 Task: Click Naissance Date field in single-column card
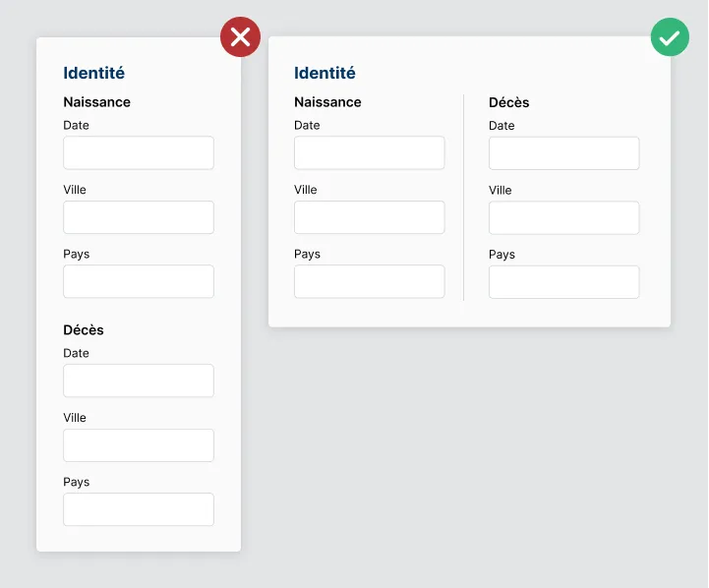pos(139,153)
